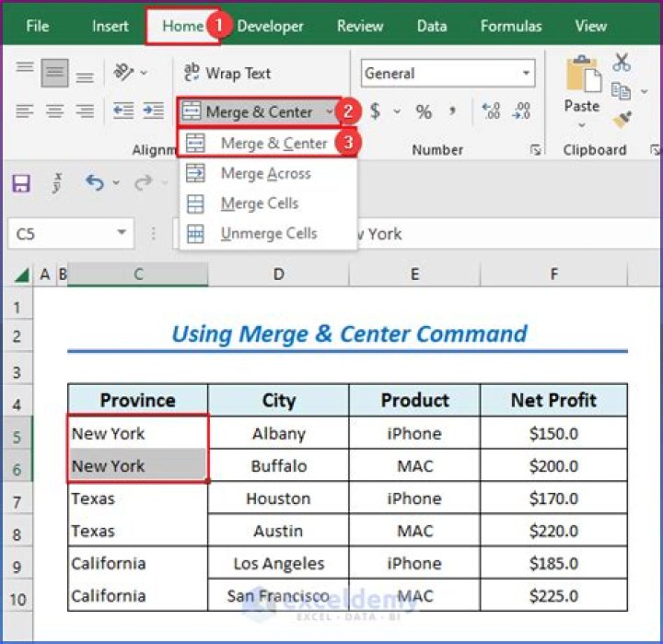Click the Los Angeles cell

pos(279,563)
